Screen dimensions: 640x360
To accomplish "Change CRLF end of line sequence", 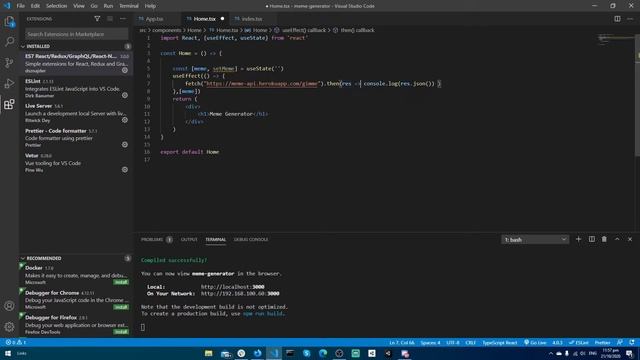I will click(471, 342).
